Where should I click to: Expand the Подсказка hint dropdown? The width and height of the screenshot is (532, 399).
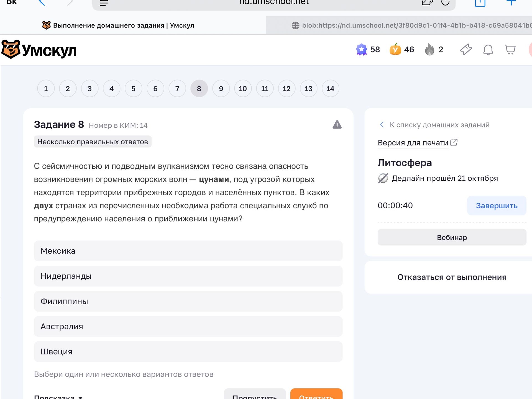tap(58, 397)
